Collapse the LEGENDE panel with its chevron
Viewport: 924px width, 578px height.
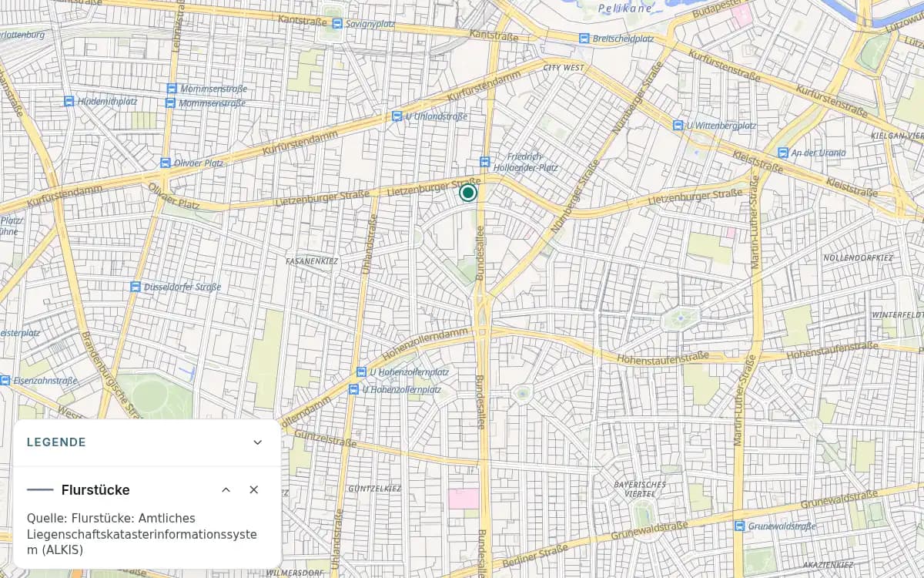258,442
